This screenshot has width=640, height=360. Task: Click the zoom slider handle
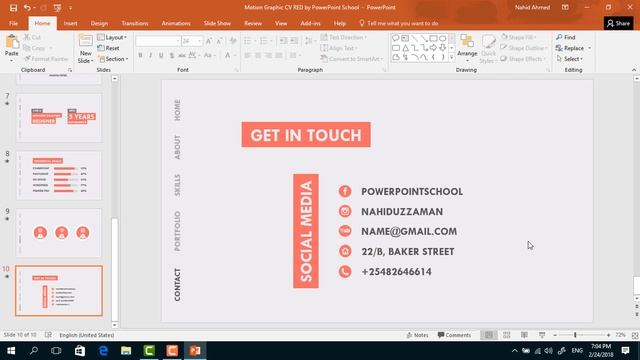[575, 335]
